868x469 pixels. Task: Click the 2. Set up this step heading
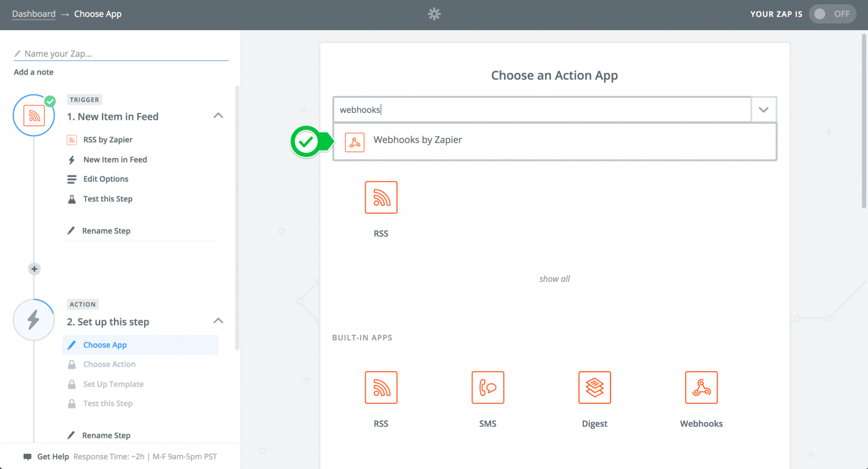[x=108, y=322]
